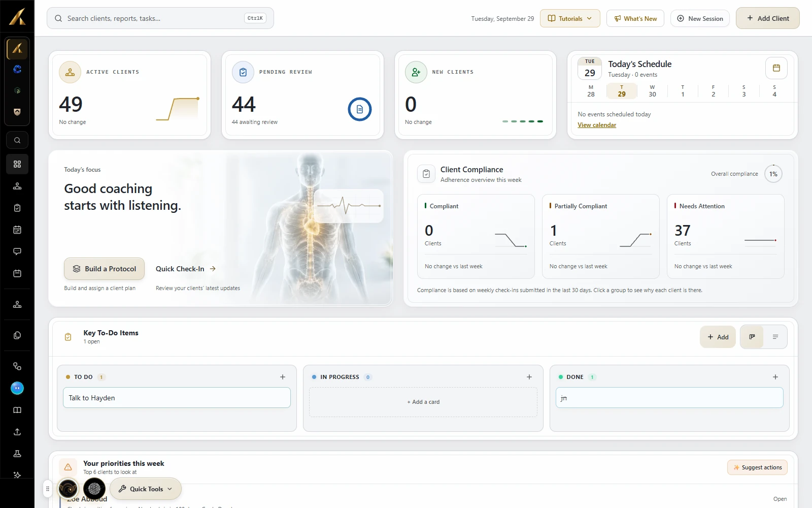Click the View calendar link
812x508 pixels.
pos(597,125)
